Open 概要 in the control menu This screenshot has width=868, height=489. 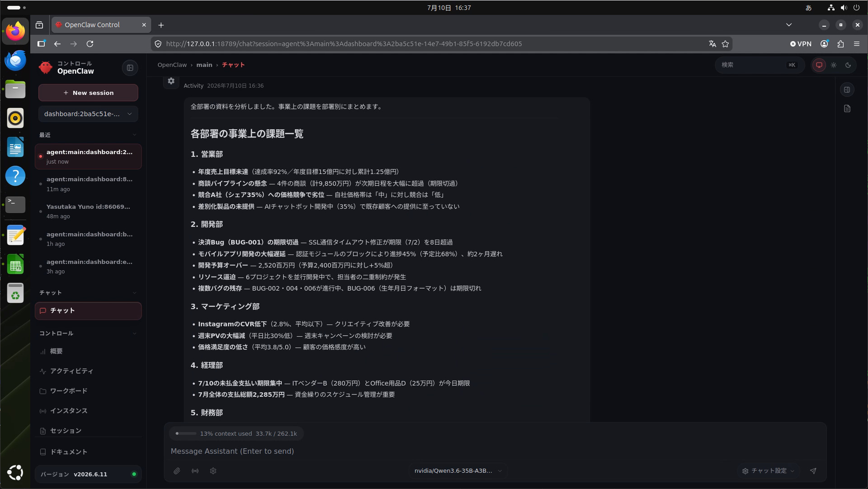pyautogui.click(x=88, y=351)
